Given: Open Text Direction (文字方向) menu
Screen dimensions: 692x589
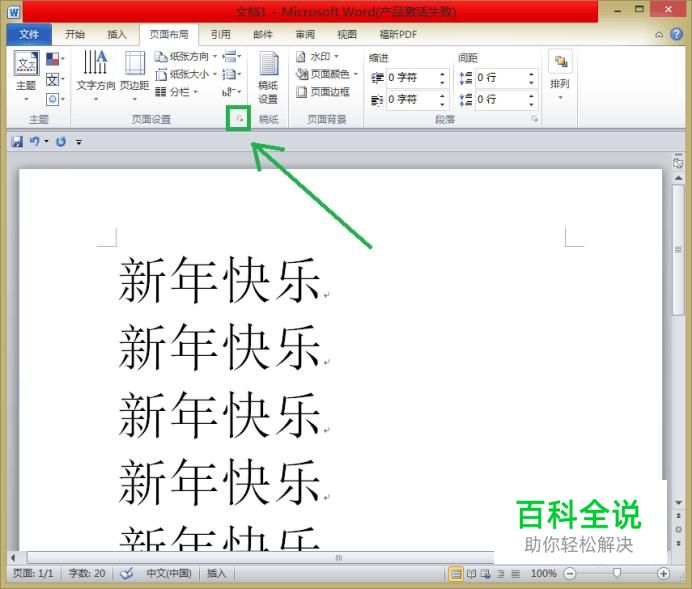Looking at the screenshot, I should coord(95,76).
